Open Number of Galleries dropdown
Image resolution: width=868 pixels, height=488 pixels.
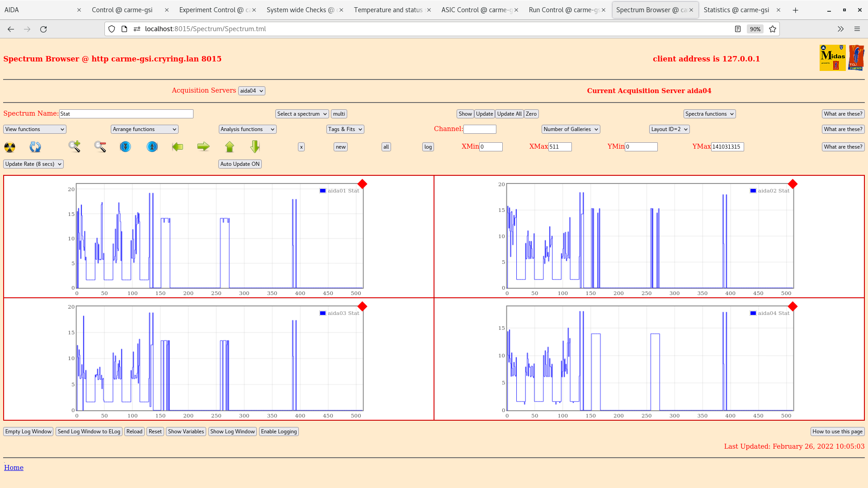pos(571,129)
